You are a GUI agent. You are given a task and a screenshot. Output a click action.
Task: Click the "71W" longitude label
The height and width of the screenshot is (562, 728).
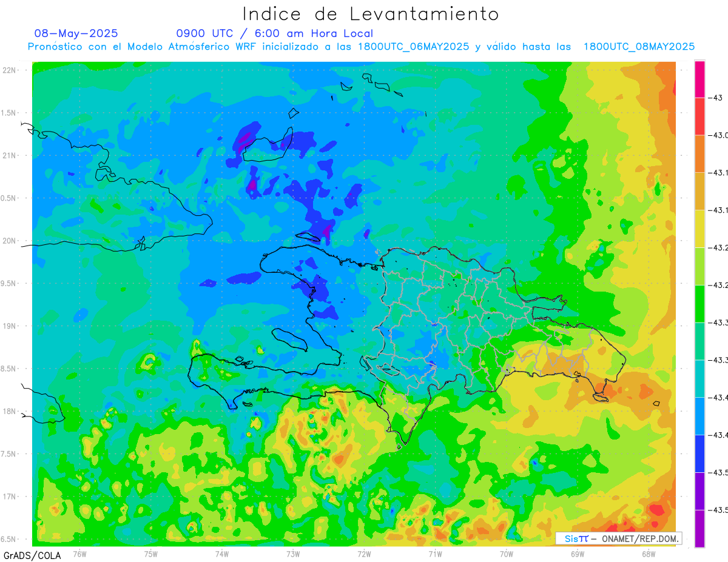pos(435,554)
